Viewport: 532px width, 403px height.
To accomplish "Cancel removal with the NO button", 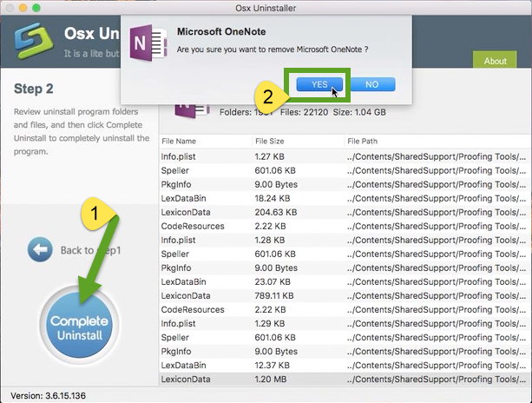I will [x=372, y=84].
